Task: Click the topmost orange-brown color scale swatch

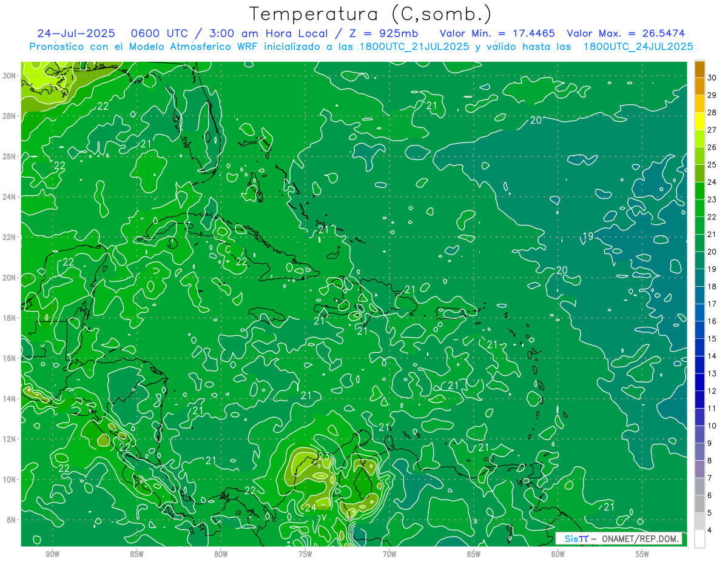Action: click(699, 69)
